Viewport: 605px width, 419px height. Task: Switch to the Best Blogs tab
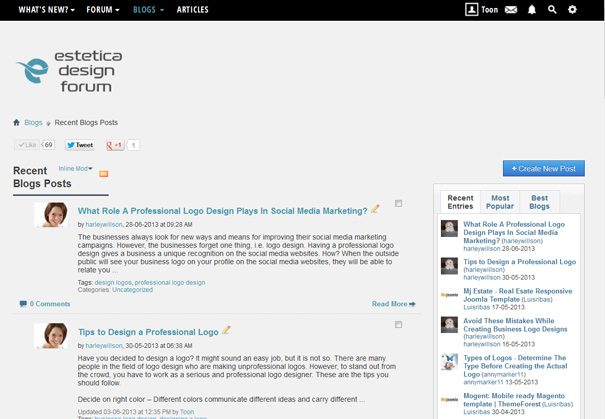coord(539,202)
